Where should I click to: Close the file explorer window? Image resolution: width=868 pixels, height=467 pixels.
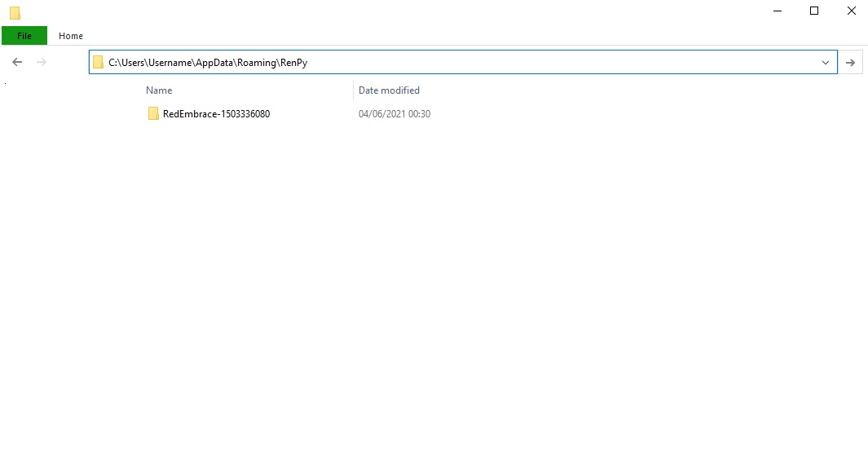coord(851,11)
